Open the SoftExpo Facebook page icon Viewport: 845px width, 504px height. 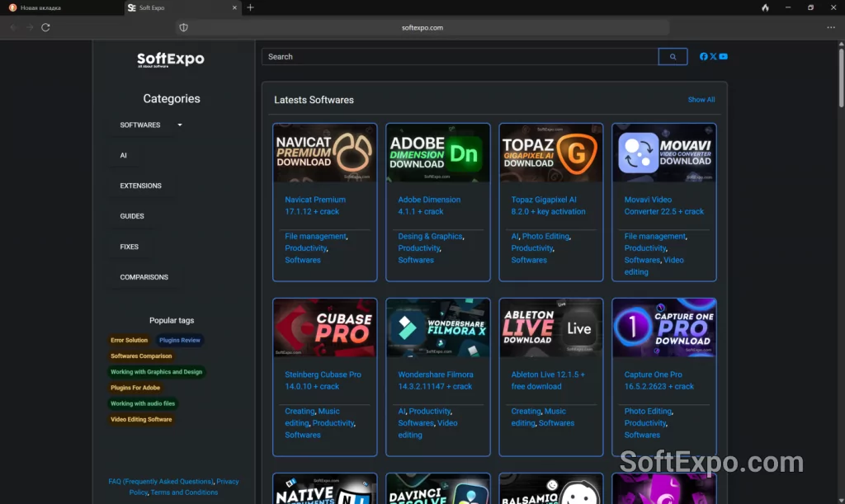[704, 57]
